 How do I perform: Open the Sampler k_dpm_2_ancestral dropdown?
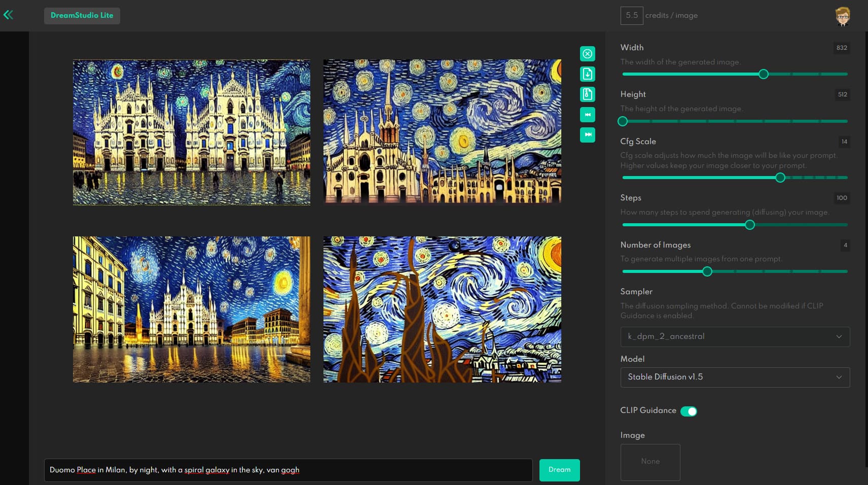pos(735,336)
